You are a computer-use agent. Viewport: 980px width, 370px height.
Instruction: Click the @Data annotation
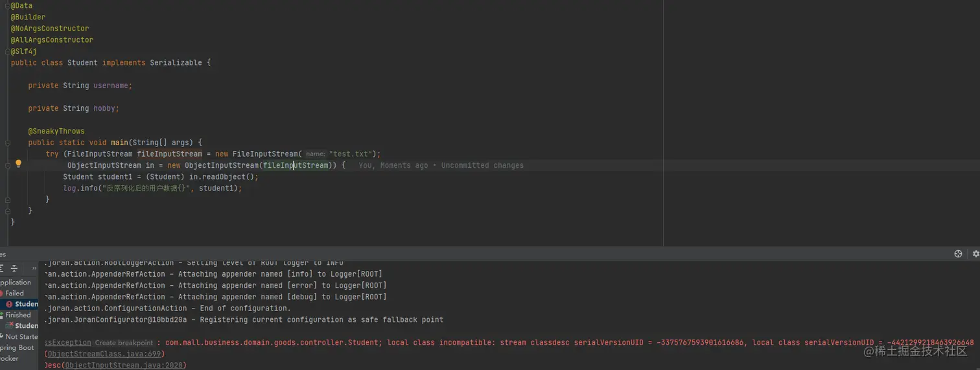pos(21,6)
